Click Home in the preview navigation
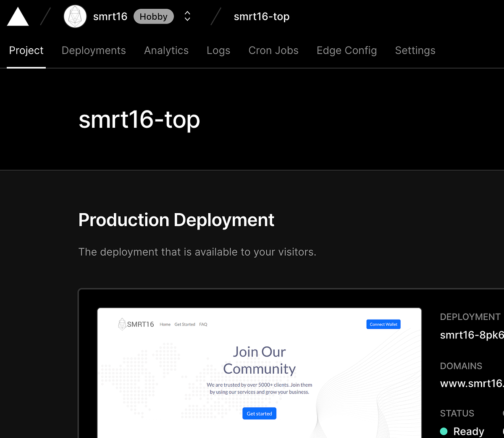This screenshot has height=438, width=504. [x=165, y=324]
